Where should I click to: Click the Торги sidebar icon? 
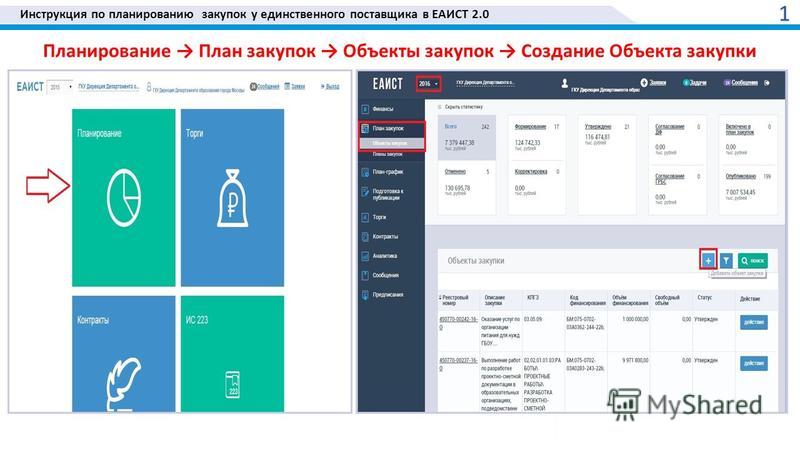tap(365, 217)
